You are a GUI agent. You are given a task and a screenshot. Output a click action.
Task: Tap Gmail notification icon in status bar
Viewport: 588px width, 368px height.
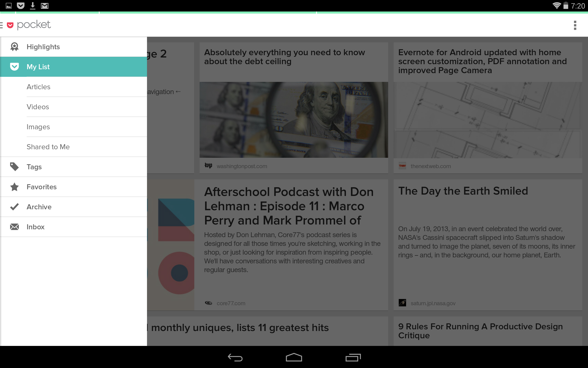[x=45, y=6]
